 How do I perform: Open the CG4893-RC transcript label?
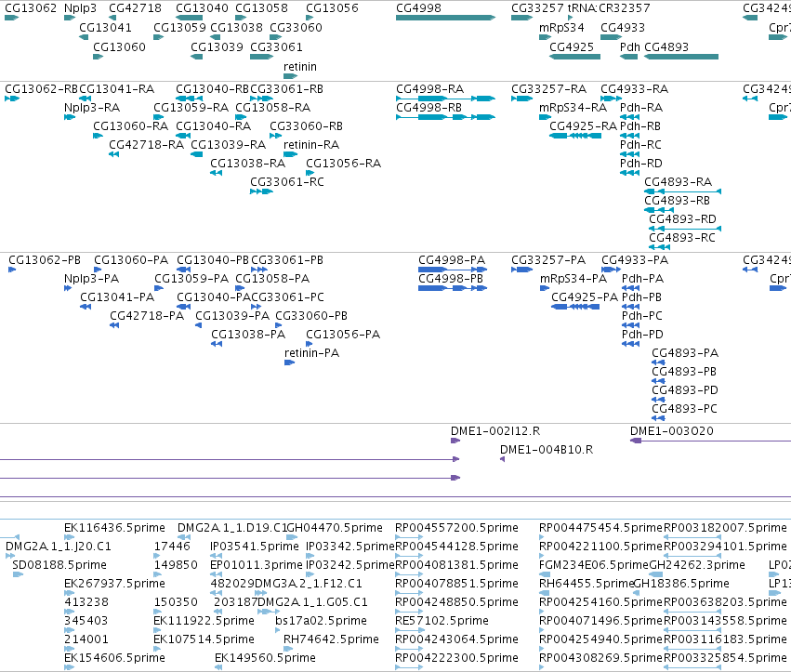click(x=682, y=238)
